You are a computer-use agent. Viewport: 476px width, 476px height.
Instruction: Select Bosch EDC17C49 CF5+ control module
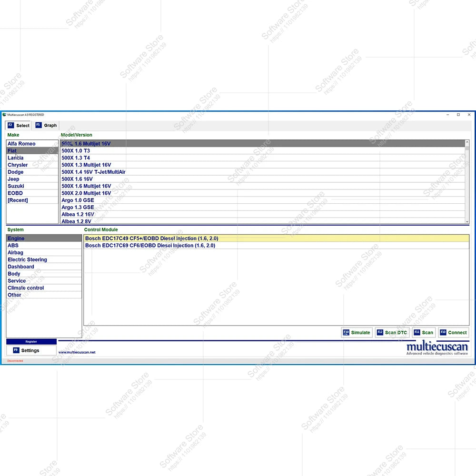point(276,238)
